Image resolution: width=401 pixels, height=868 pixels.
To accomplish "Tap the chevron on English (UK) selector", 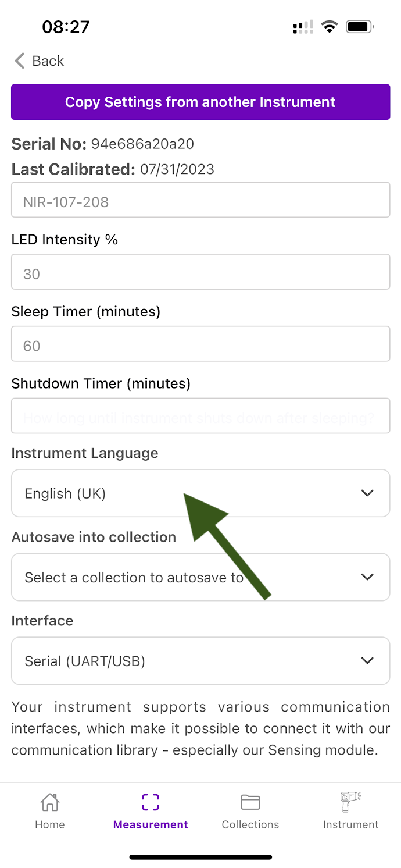I will tap(367, 493).
